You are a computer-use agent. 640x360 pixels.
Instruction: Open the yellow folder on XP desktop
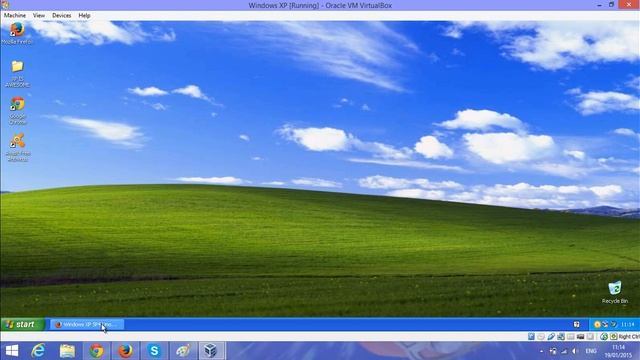coord(17,73)
